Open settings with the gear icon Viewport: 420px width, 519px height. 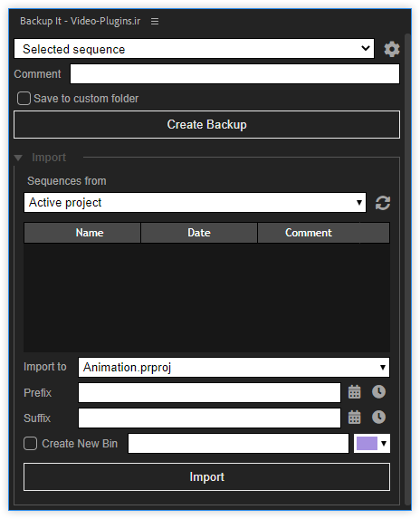click(x=392, y=49)
